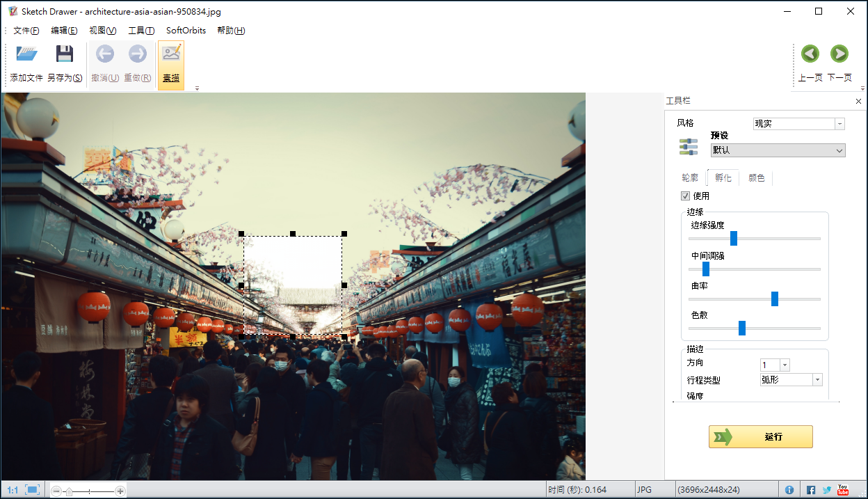Click the 边缘强度 slider handle
This screenshot has width=868, height=499.
point(733,239)
